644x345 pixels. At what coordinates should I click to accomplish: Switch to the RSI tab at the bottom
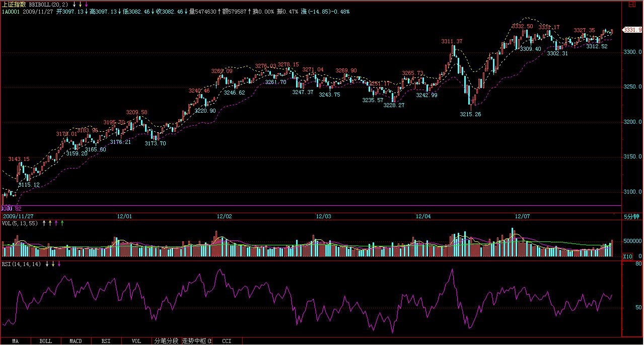(x=106, y=341)
